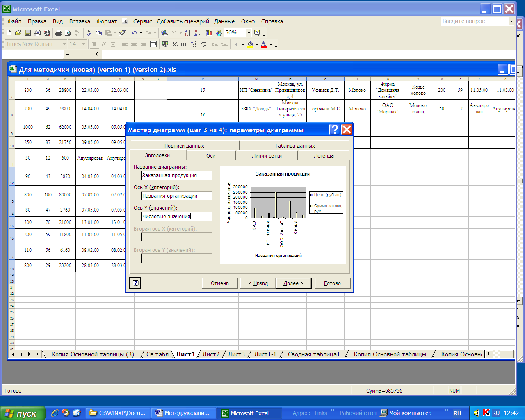Image resolution: width=525 pixels, height=420 pixels.
Task: Open the Файл menu
Action: click(14, 21)
